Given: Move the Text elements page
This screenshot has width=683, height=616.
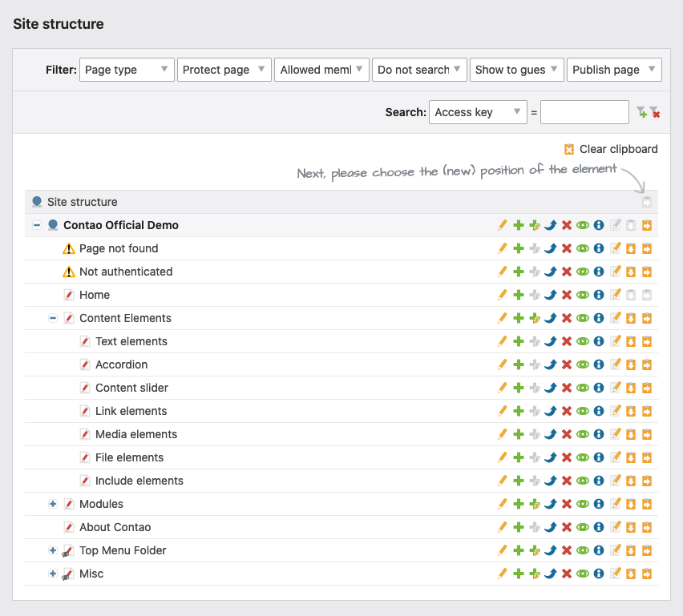Looking at the screenshot, I should [x=551, y=341].
